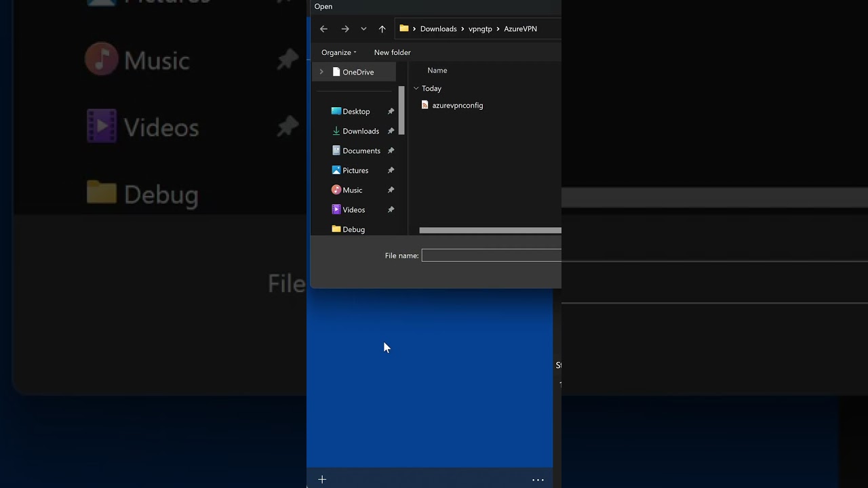
Task: Click the folder icon in address bar
Action: (x=404, y=28)
